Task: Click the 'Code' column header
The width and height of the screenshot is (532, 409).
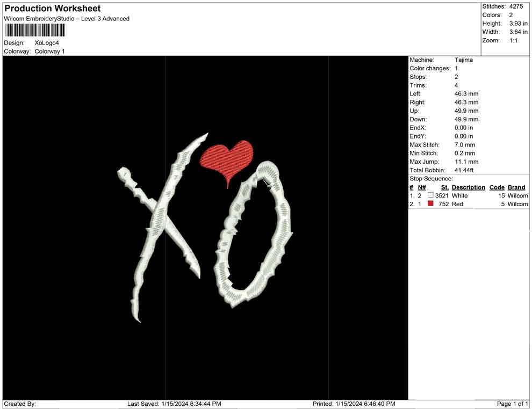Action: [x=497, y=187]
